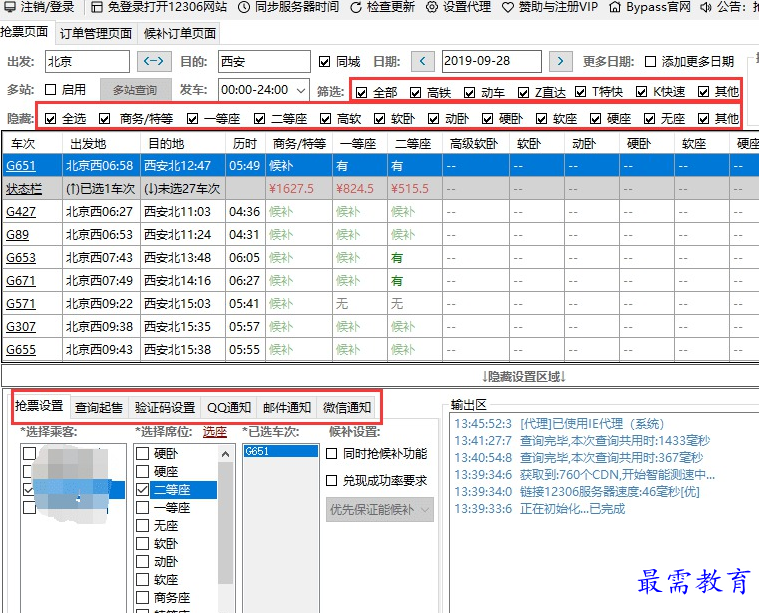Image resolution: width=759 pixels, height=613 pixels.
Task: Click G671 二等座 有 cell
Action: point(415,281)
